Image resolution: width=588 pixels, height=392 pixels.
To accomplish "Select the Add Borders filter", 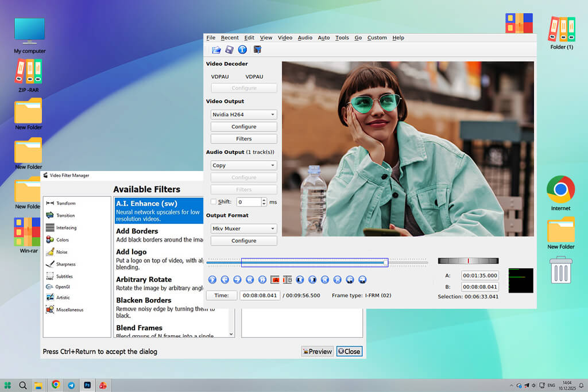I will tap(159, 235).
